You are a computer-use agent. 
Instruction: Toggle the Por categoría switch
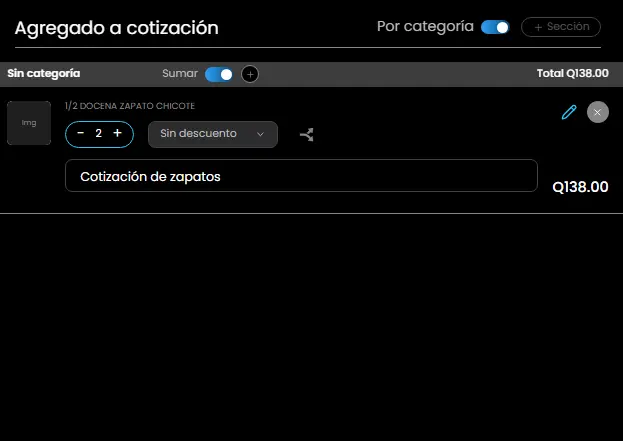point(495,27)
